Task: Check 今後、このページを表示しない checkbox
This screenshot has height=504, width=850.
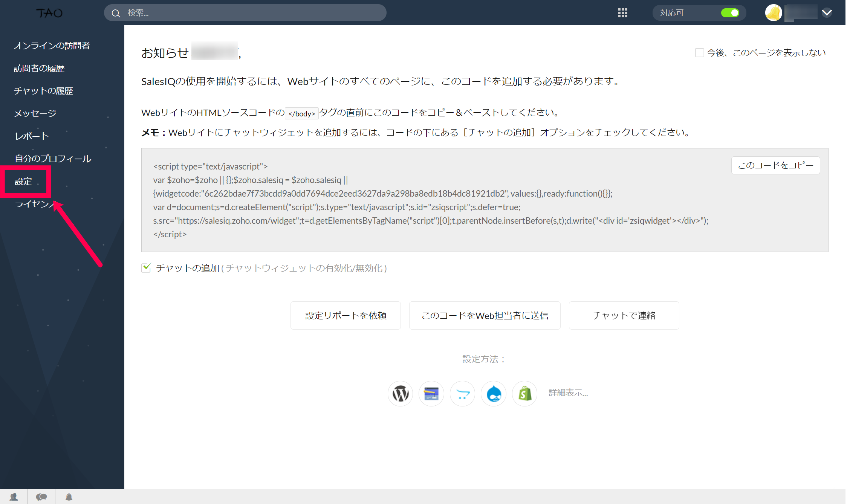Action: click(x=699, y=53)
